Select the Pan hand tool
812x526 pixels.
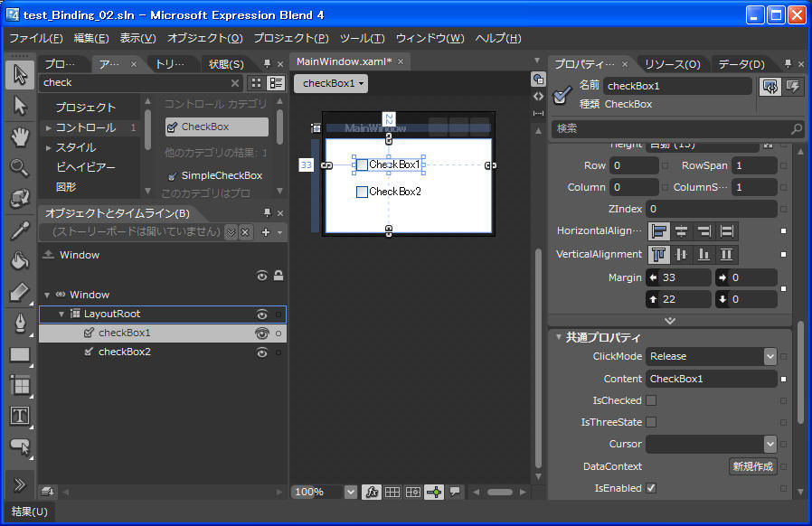click(x=19, y=136)
